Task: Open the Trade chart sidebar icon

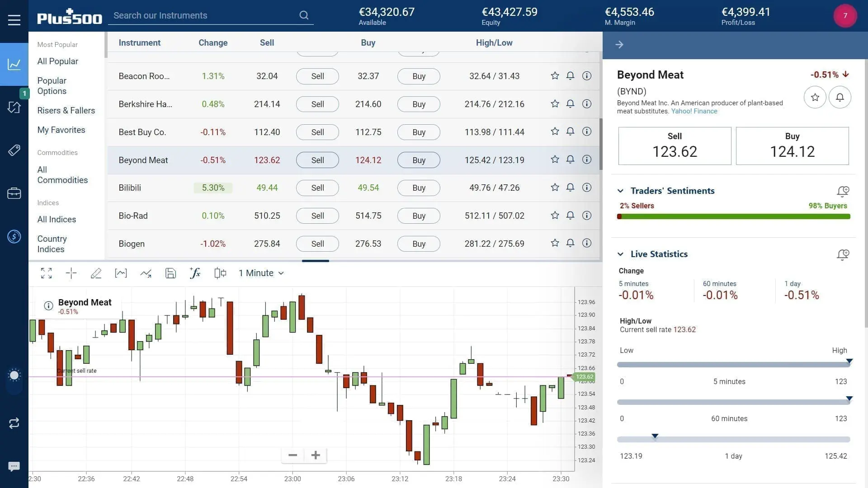Action: click(14, 64)
